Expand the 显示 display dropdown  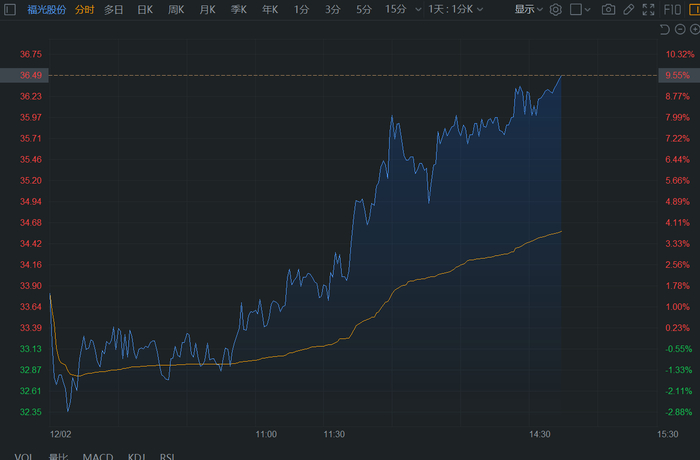pos(529,9)
